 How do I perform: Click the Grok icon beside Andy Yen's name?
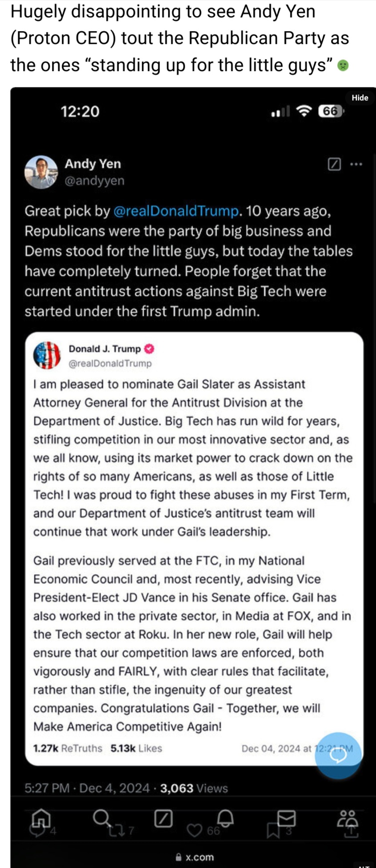pyautogui.click(x=334, y=164)
